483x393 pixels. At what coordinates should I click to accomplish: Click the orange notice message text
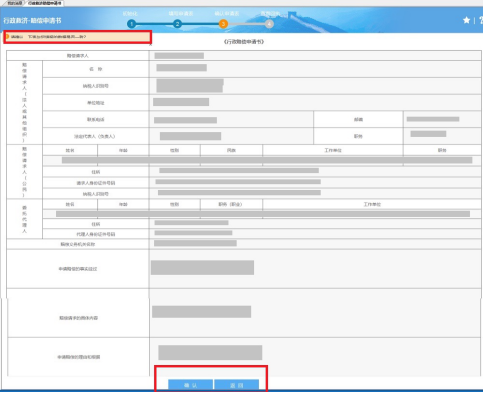49,37
